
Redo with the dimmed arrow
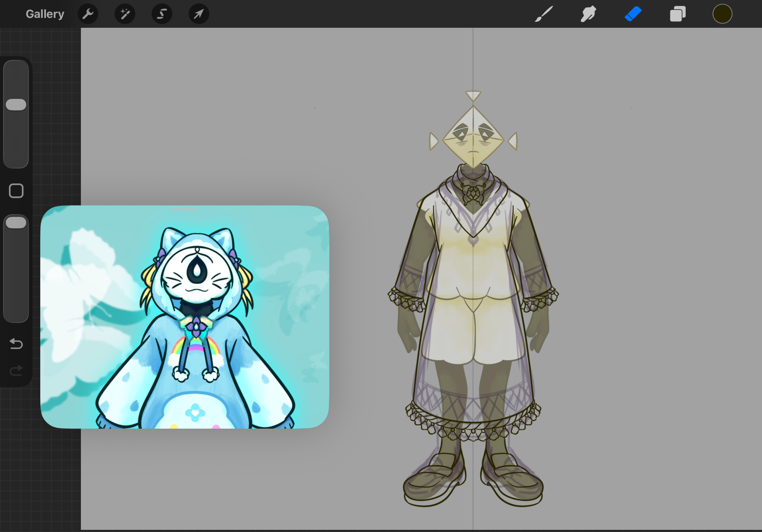[x=16, y=370]
